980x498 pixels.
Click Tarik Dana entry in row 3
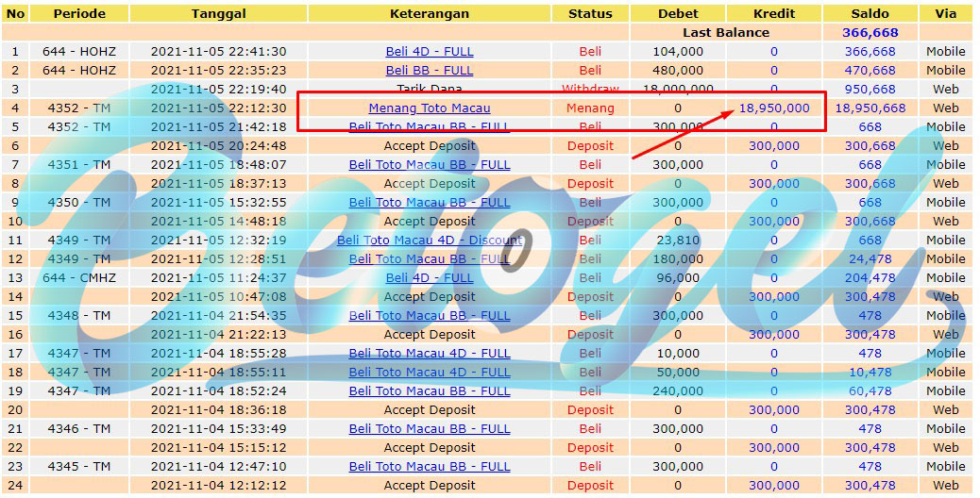430,90
